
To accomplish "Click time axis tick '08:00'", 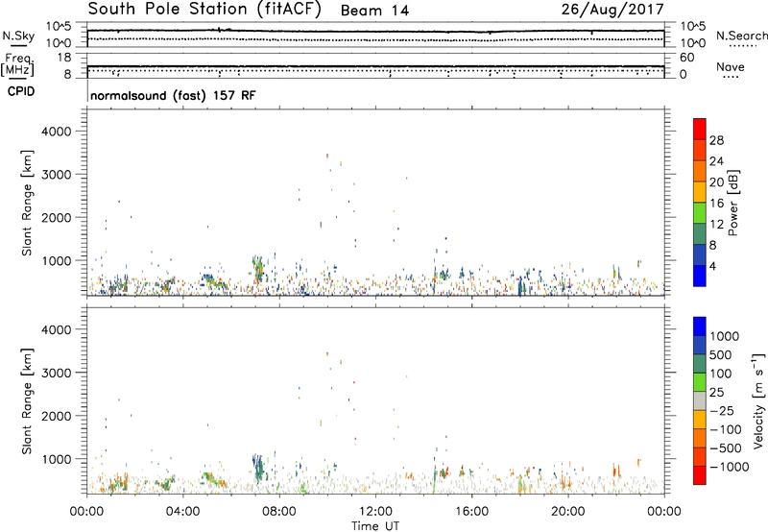I will coord(279,512).
